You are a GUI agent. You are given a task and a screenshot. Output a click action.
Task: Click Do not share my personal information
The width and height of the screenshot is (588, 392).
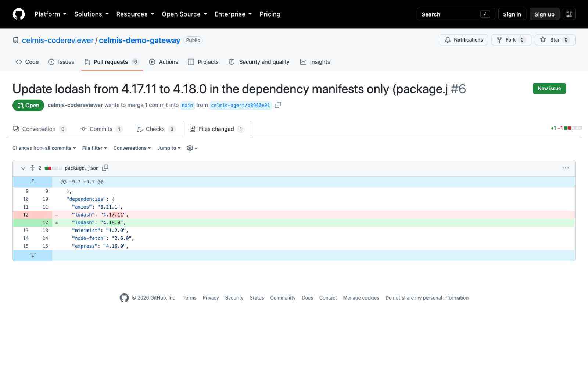click(x=427, y=298)
